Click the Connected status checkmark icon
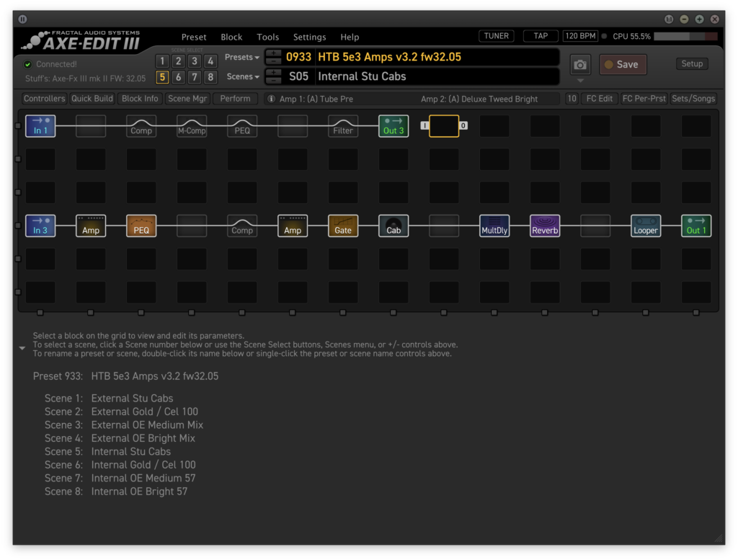 tap(28, 64)
